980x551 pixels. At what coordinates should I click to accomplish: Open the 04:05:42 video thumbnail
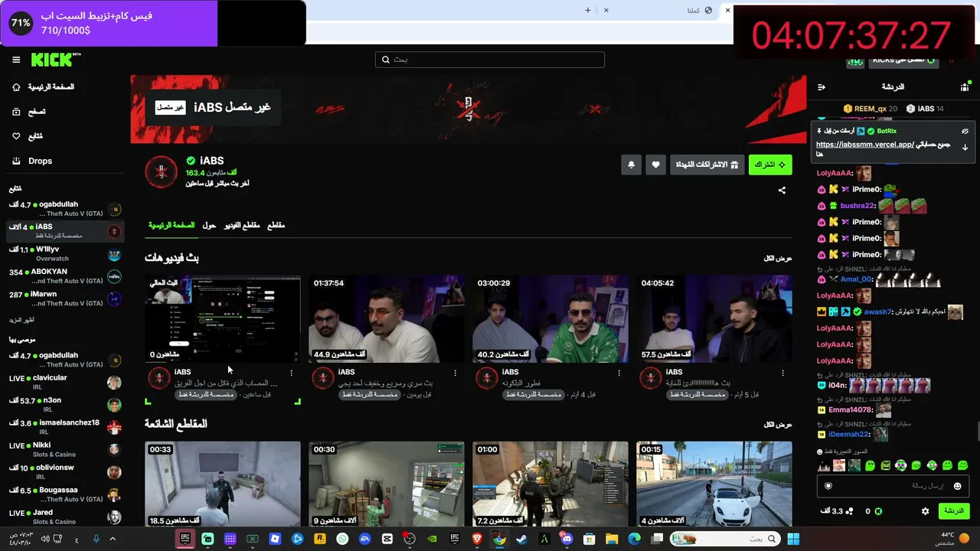[714, 319]
